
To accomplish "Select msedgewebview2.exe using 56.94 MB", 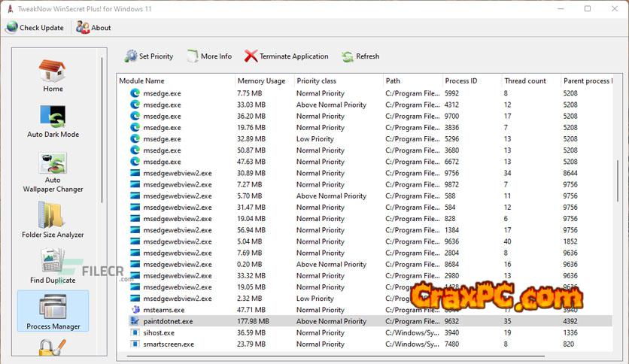I will [365, 230].
